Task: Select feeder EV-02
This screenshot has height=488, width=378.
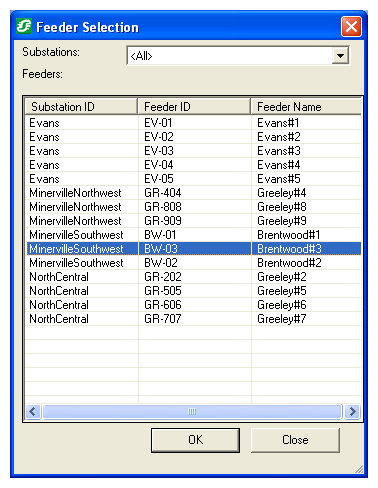Action: tap(159, 137)
